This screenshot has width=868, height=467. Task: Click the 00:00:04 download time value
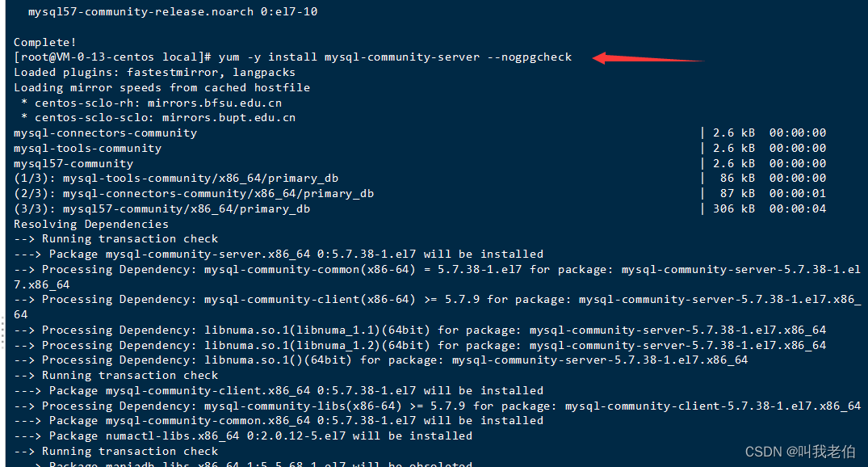click(797, 208)
